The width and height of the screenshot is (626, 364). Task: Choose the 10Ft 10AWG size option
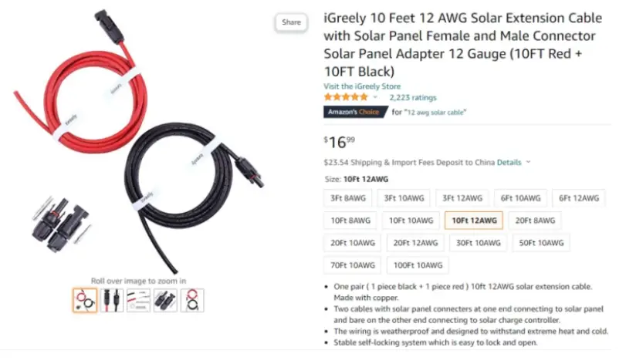(411, 221)
